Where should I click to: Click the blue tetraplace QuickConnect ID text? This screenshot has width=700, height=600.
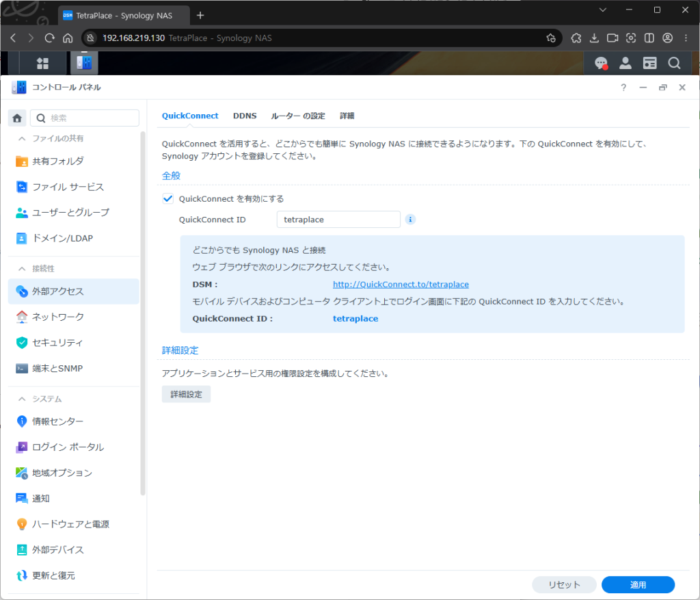click(355, 319)
